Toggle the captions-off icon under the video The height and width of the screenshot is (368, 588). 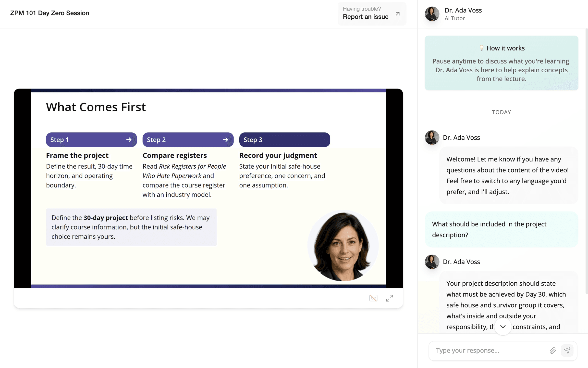(373, 298)
